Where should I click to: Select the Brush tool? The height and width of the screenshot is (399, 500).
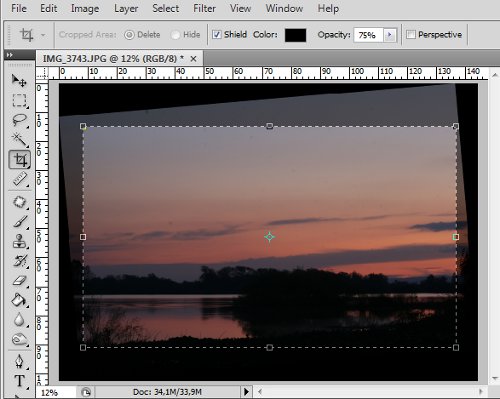pos(20,222)
